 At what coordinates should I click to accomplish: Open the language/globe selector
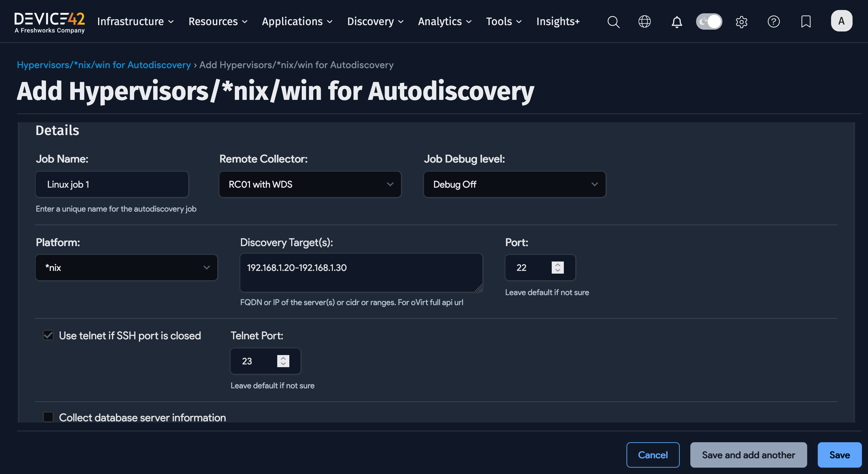pos(645,21)
